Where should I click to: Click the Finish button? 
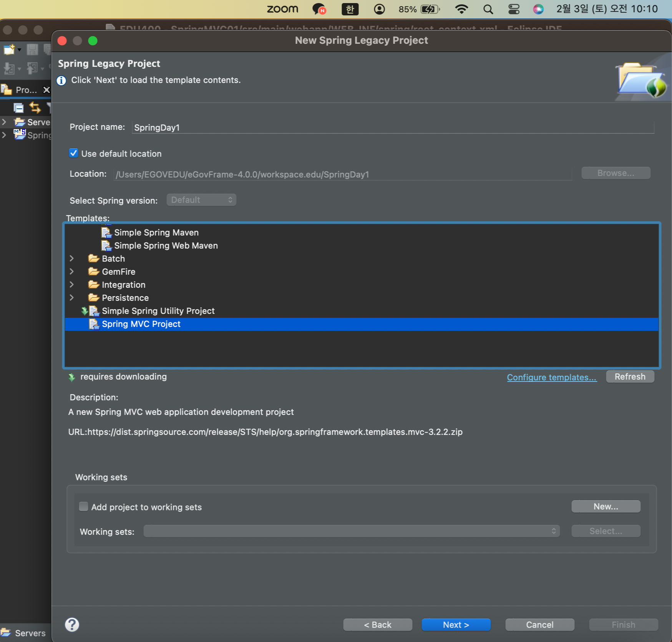(x=624, y=625)
